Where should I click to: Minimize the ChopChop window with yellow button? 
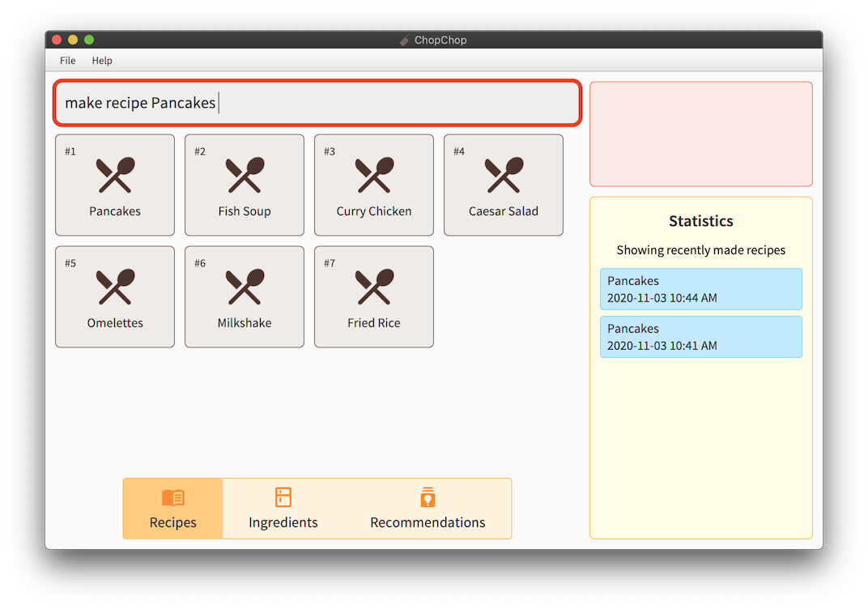point(73,40)
